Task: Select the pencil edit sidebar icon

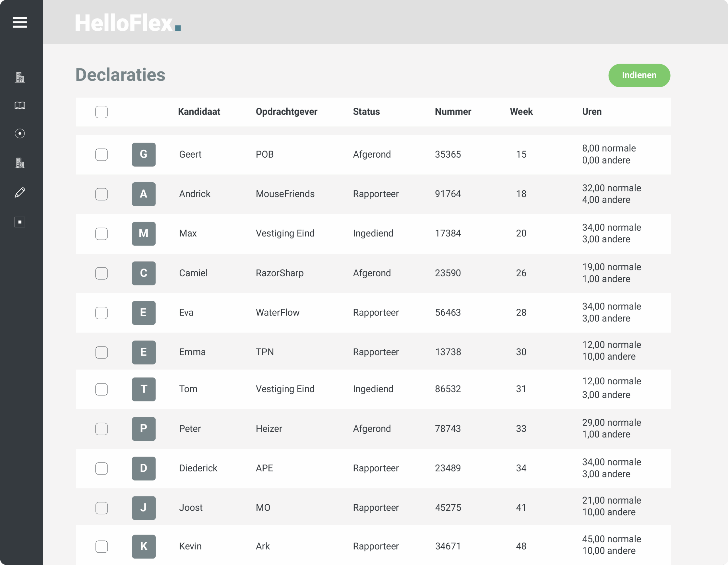Action: coord(20,192)
